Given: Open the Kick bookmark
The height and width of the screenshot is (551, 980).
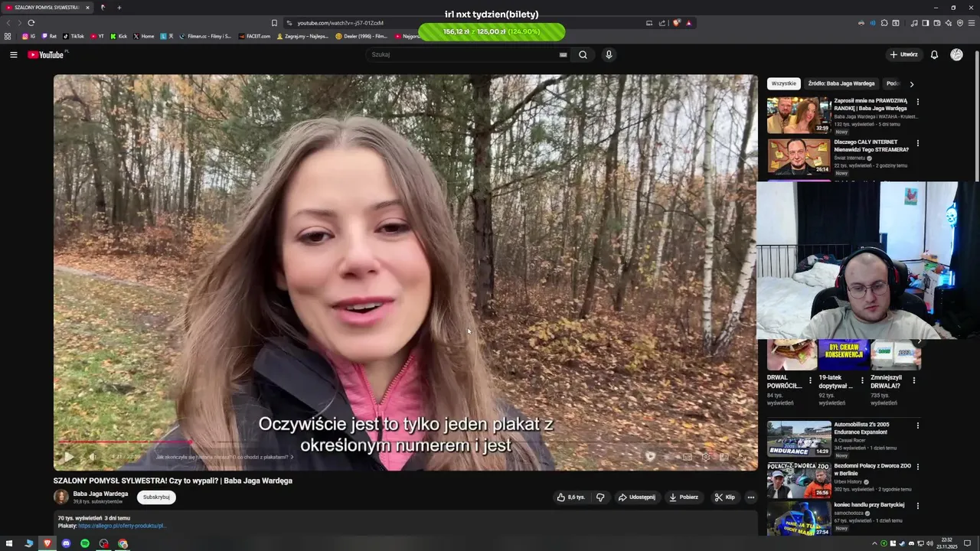Looking at the screenshot, I should 119,36.
